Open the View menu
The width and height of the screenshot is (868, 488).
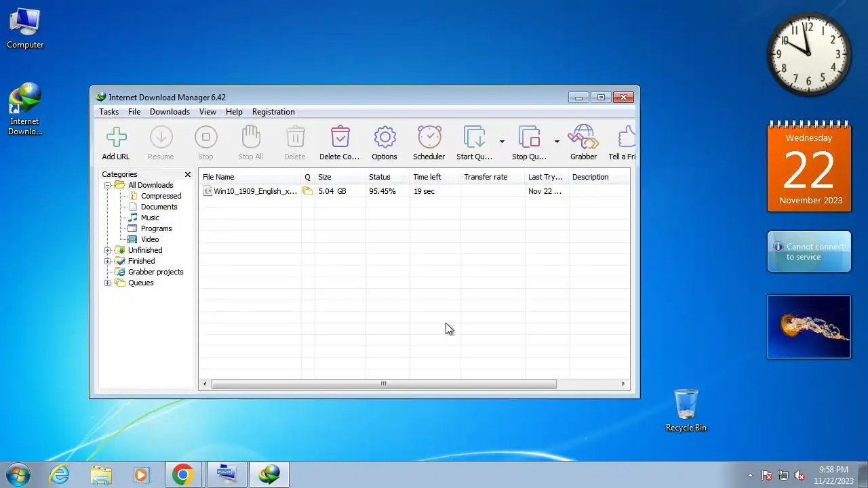coord(208,112)
